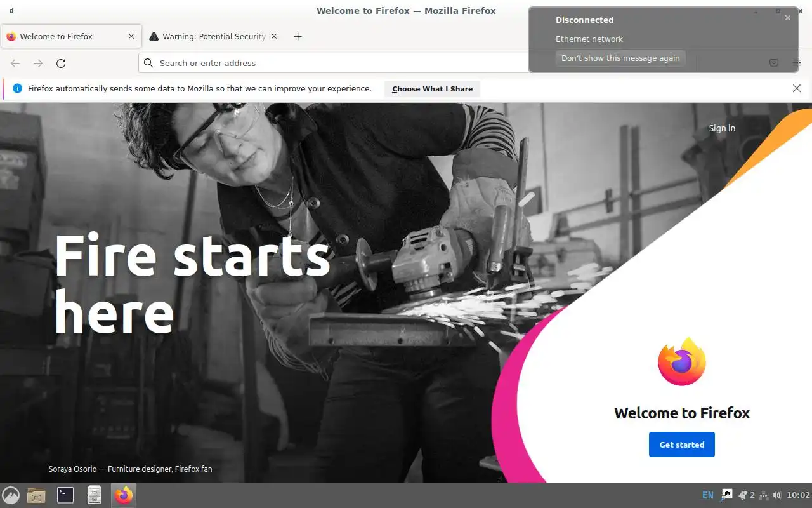
Task: Focus the Search or enter address field
Action: coord(336,63)
